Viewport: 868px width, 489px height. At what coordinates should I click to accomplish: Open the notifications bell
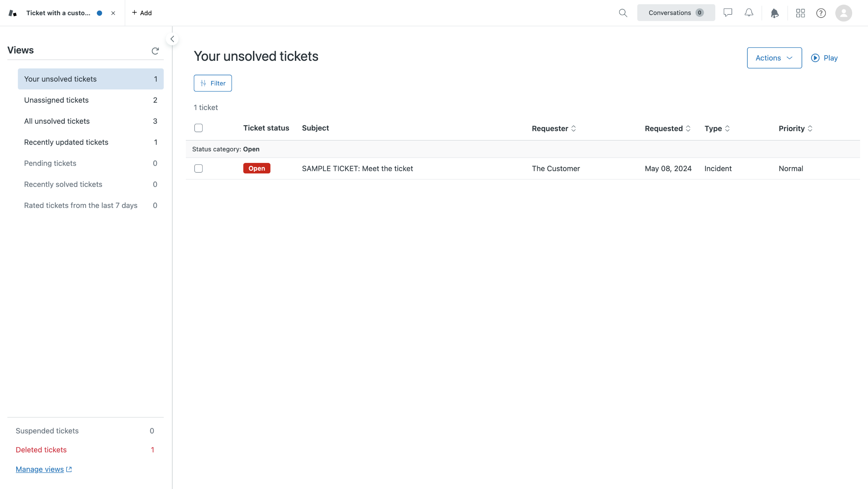[749, 13]
